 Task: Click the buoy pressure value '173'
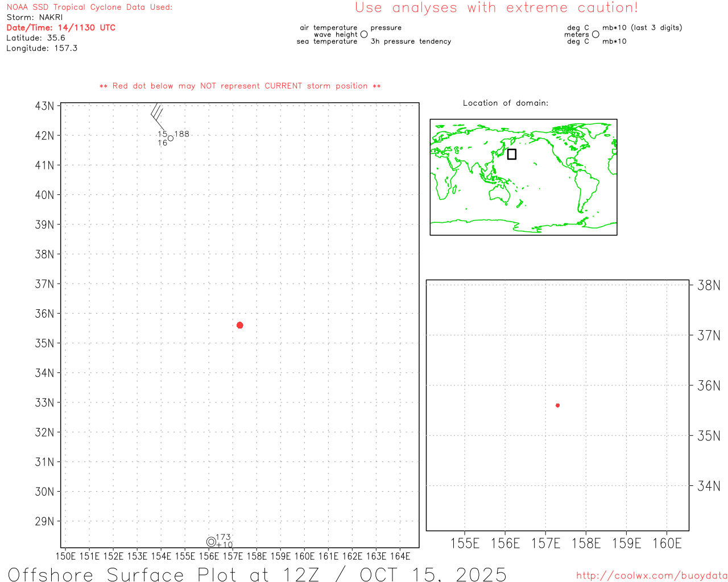point(224,537)
